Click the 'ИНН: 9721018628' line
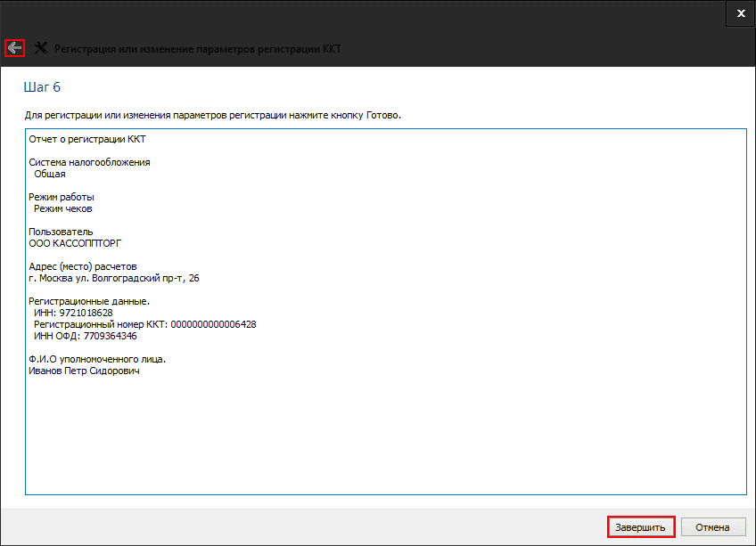 click(x=73, y=313)
